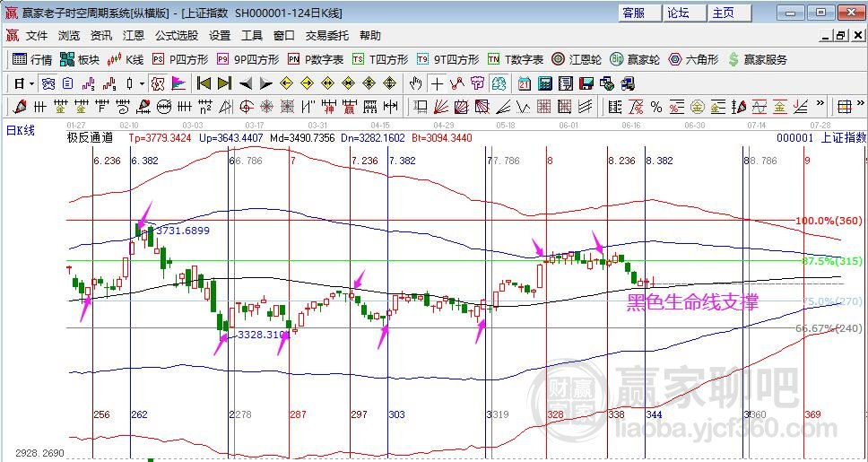Click the 日K线 label
This screenshot has width=868, height=462.
[x=21, y=131]
